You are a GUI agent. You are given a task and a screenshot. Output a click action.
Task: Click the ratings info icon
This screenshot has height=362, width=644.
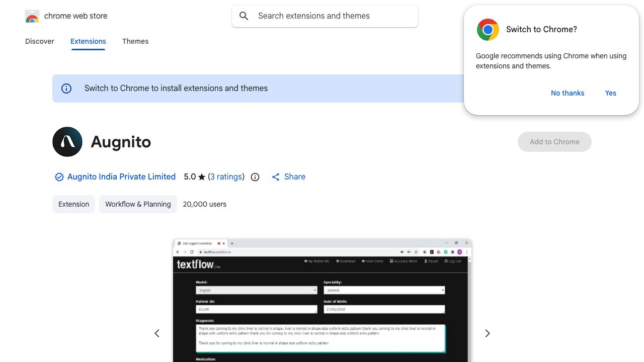coord(255,177)
